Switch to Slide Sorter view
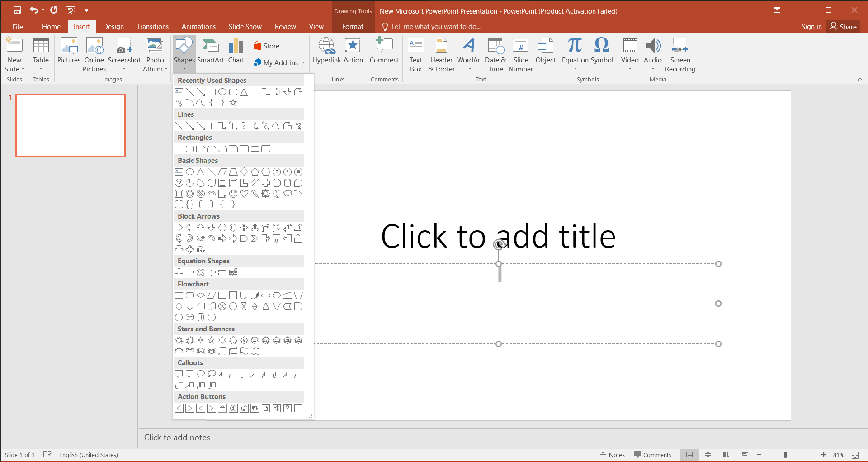Screen dimensions: 868x462 [708, 455]
